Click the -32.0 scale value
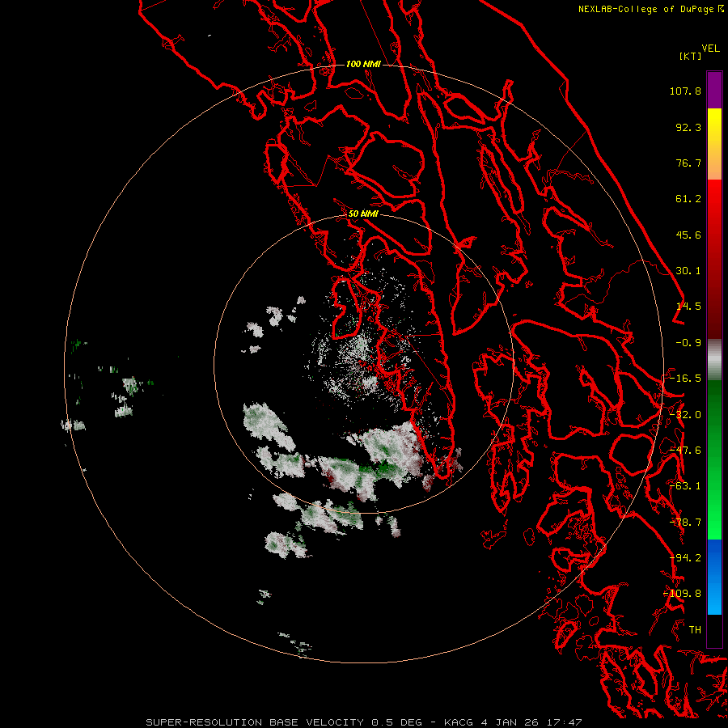728x728 pixels. (685, 415)
